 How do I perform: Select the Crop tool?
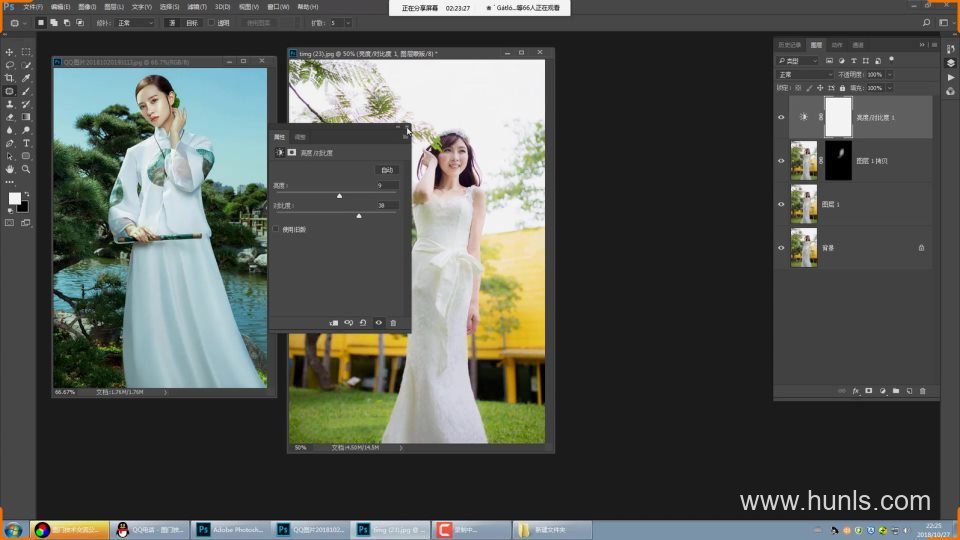9,78
